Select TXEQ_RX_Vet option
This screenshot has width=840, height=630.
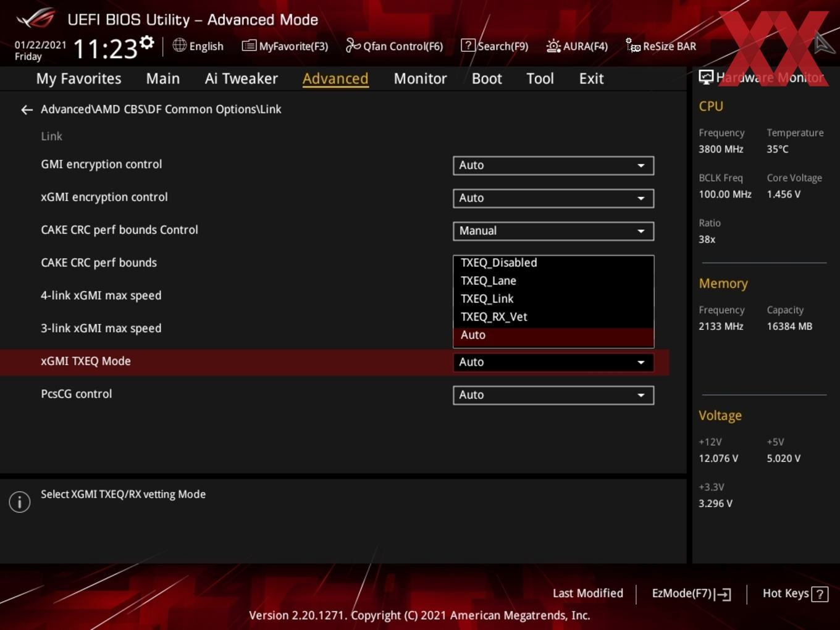pos(553,317)
